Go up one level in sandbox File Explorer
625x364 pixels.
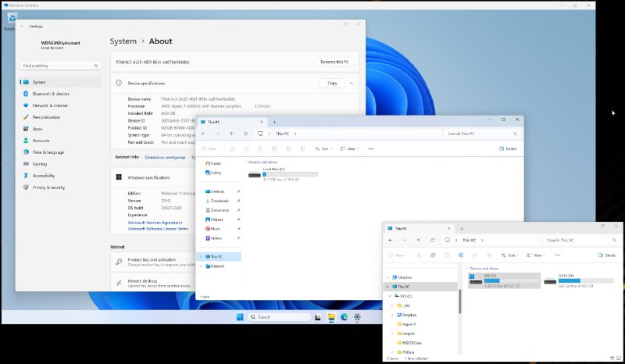(x=231, y=134)
